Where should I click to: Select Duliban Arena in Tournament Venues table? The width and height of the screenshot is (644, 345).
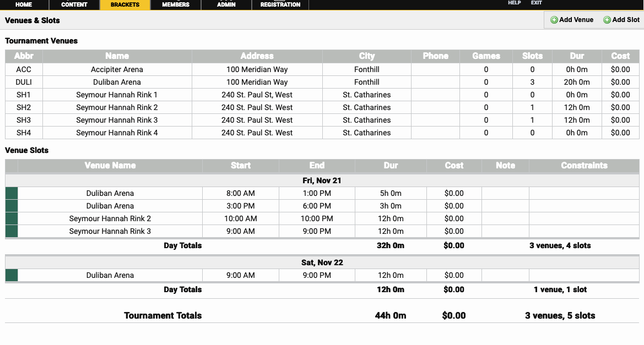[117, 82]
